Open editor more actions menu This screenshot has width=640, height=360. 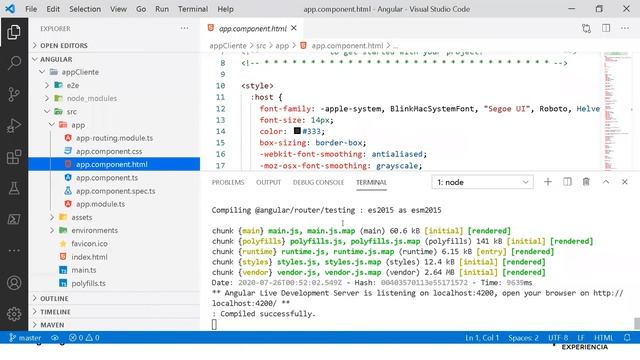pos(625,28)
